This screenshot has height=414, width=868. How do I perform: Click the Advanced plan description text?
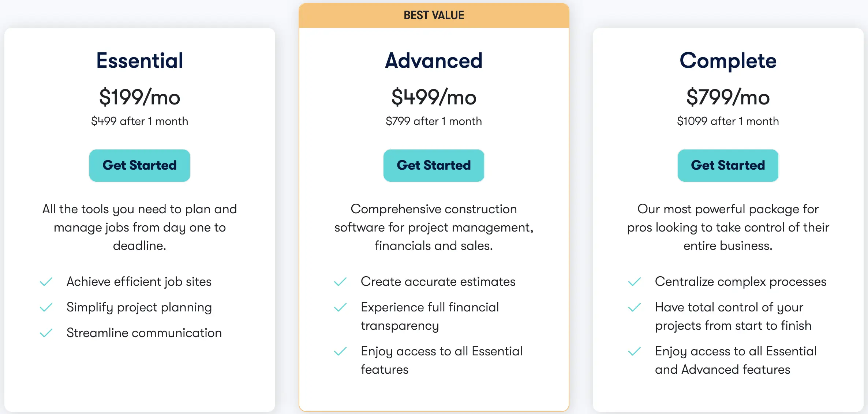434,227
